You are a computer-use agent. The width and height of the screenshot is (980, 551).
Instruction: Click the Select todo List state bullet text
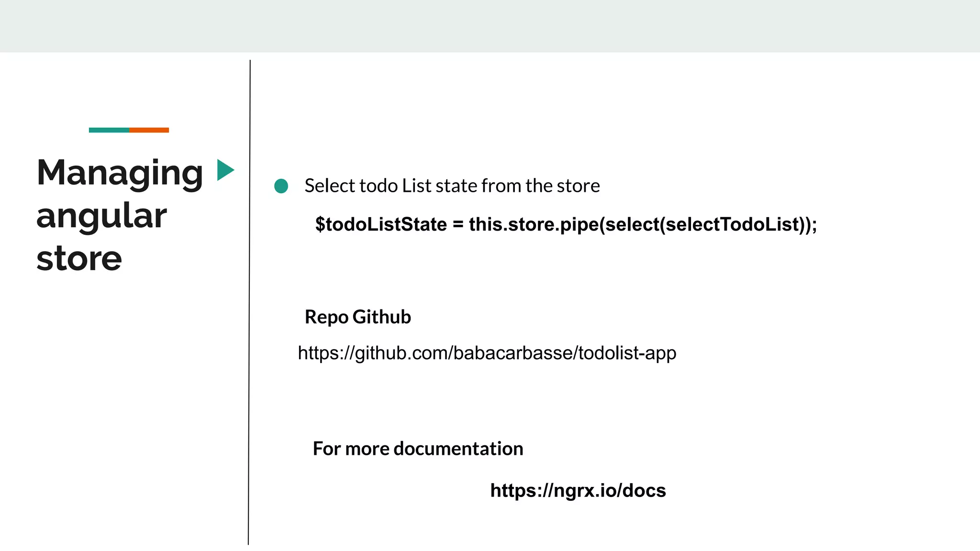point(452,186)
